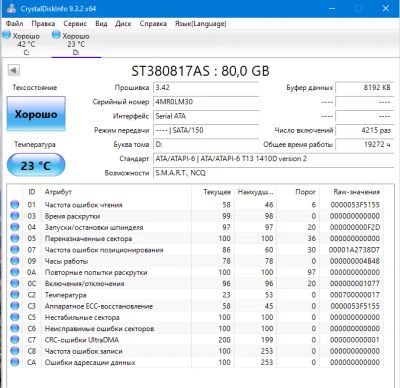Image resolution: width=400 pixels, height=388 pixels.
Task: Open the Справка menu
Action: (x=153, y=24)
